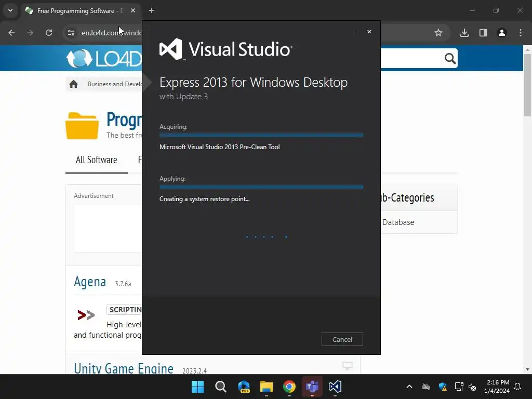
Task: Open the Agena software link
Action: [x=90, y=282]
